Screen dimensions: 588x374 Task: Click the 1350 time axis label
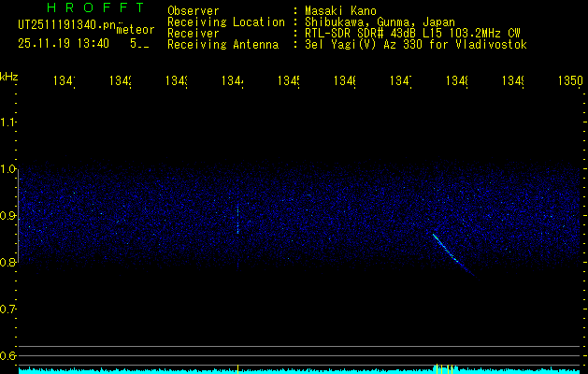click(x=568, y=81)
